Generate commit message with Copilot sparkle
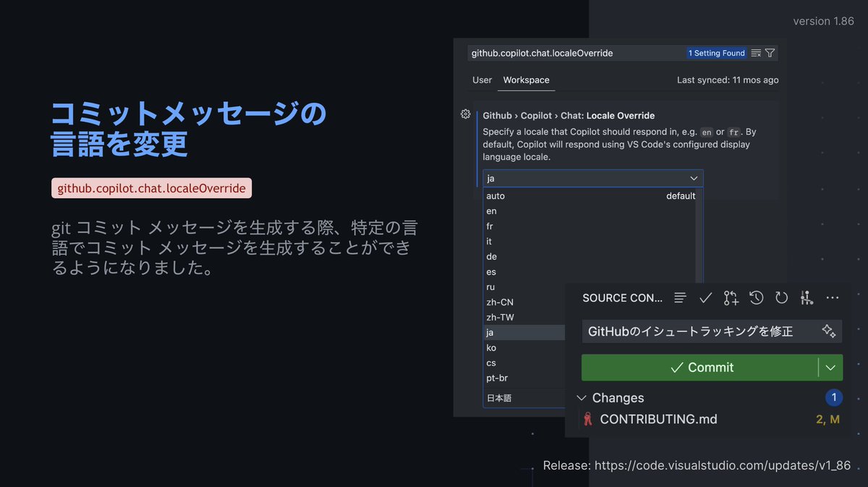The image size is (868, 487). pyautogui.click(x=829, y=331)
